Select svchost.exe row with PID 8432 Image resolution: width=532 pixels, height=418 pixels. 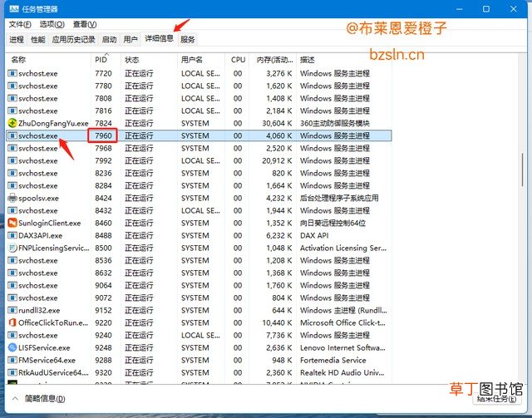(199, 210)
